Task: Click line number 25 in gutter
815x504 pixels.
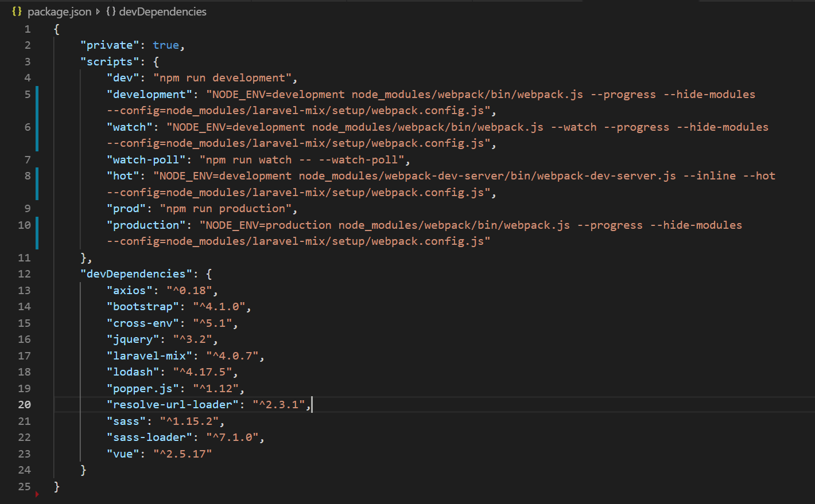Action: (24, 486)
